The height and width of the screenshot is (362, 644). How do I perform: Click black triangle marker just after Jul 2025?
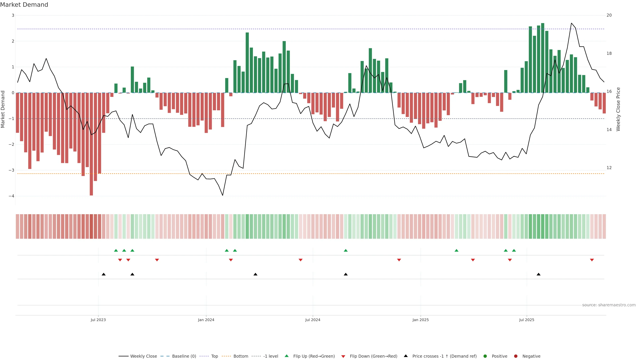pos(539,274)
